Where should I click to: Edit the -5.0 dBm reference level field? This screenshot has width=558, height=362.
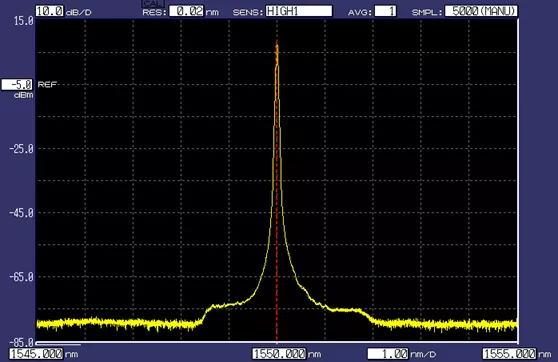[x=17, y=85]
